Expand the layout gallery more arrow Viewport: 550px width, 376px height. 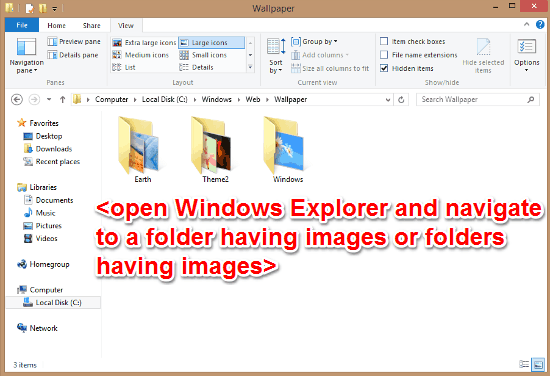point(250,67)
